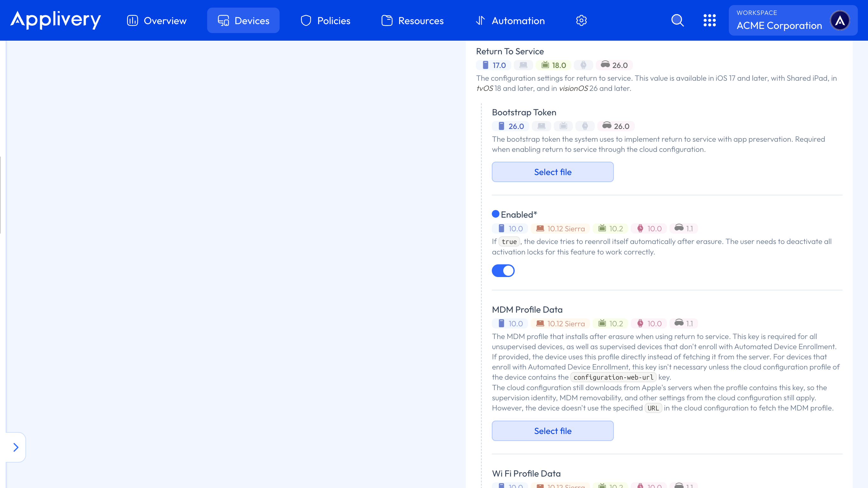Viewport: 868px width, 488px height.
Task: Open the Devices tab
Action: 243,21
